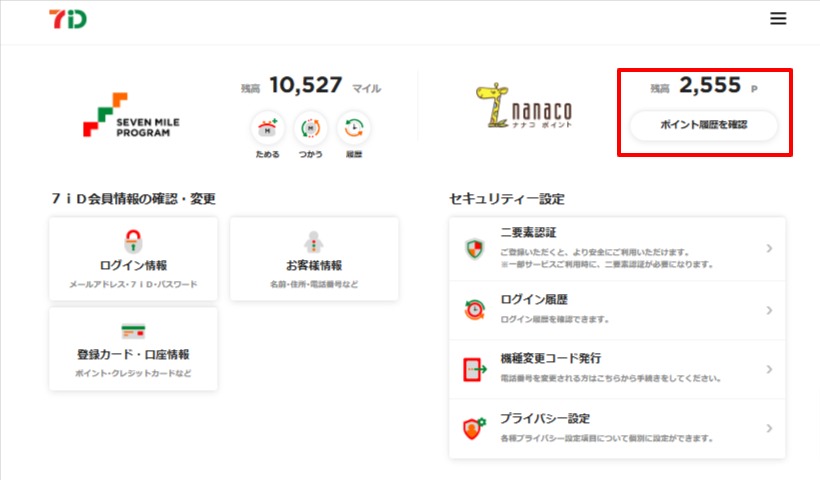Click the 機種変更コード発行 icon
Image resolution: width=820 pixels, height=480 pixels.
coord(474,369)
